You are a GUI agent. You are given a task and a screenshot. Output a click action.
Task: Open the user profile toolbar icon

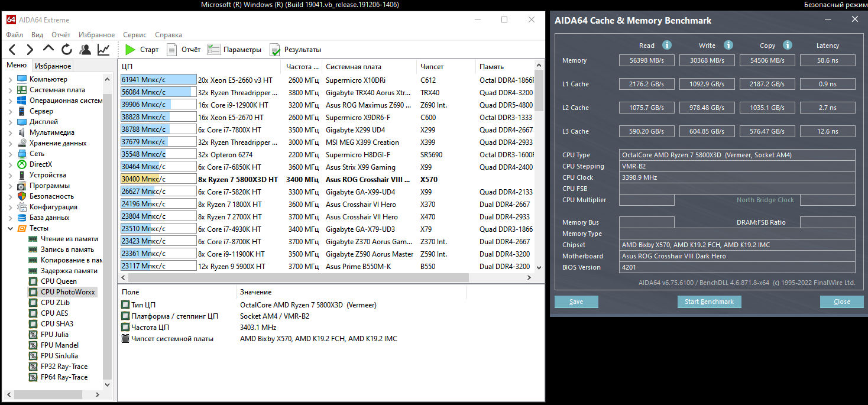coord(85,50)
